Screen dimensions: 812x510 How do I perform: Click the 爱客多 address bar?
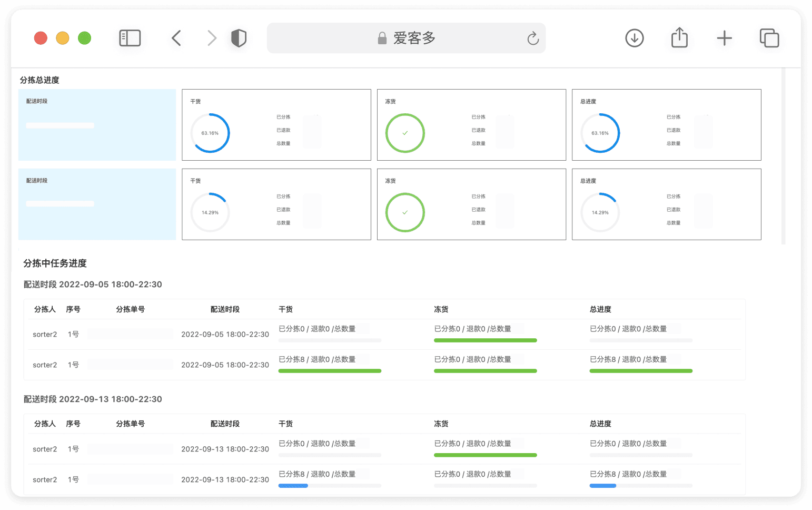click(x=406, y=38)
